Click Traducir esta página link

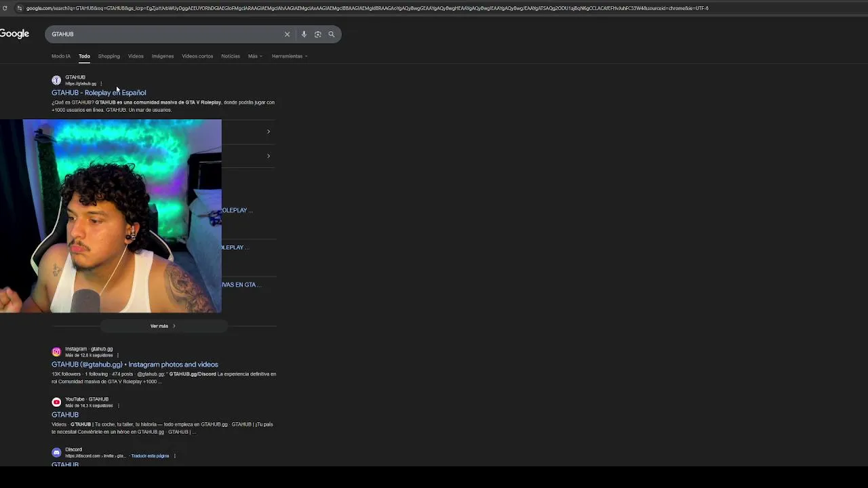(150, 456)
